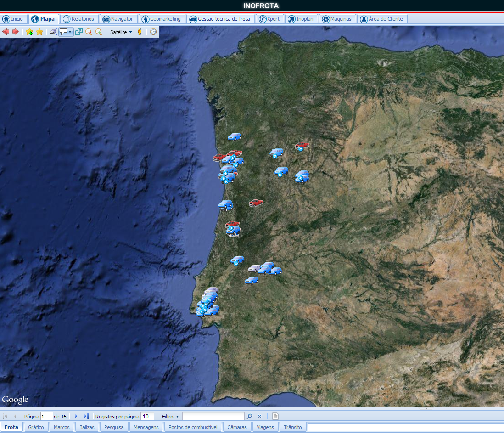504x435 pixels.
Task: Switch to the Mensagens bottom tab
Action: pos(146,427)
